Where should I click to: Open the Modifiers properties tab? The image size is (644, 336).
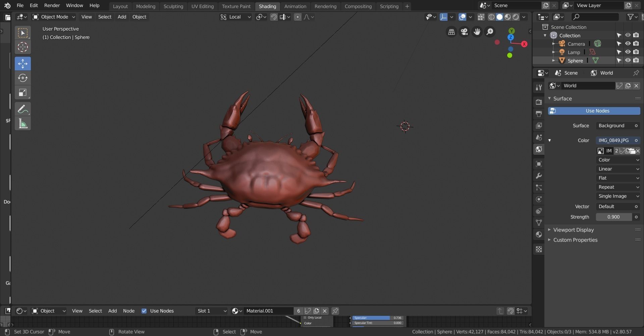pos(539,176)
